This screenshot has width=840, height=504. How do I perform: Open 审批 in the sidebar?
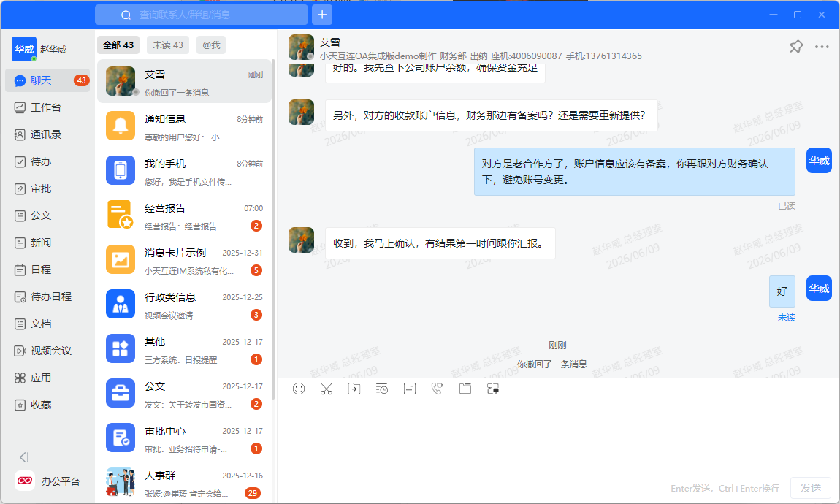(x=47, y=188)
